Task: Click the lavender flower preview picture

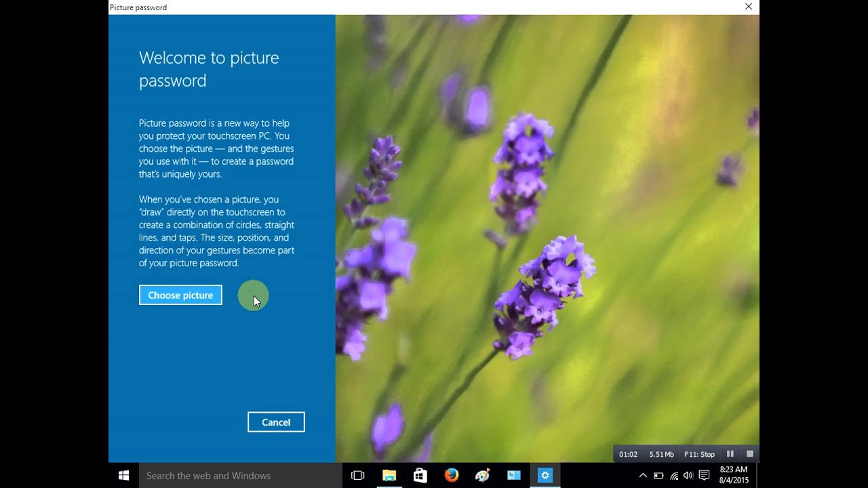Action: (547, 239)
